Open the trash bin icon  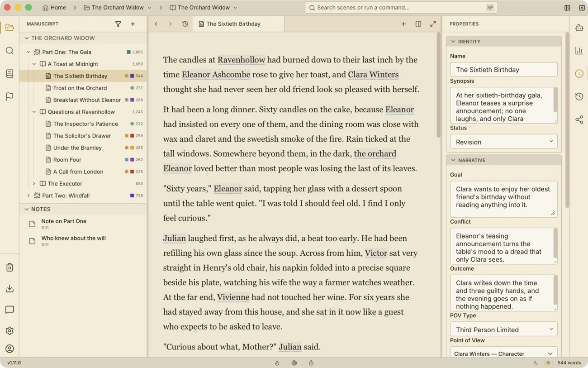pos(9,268)
